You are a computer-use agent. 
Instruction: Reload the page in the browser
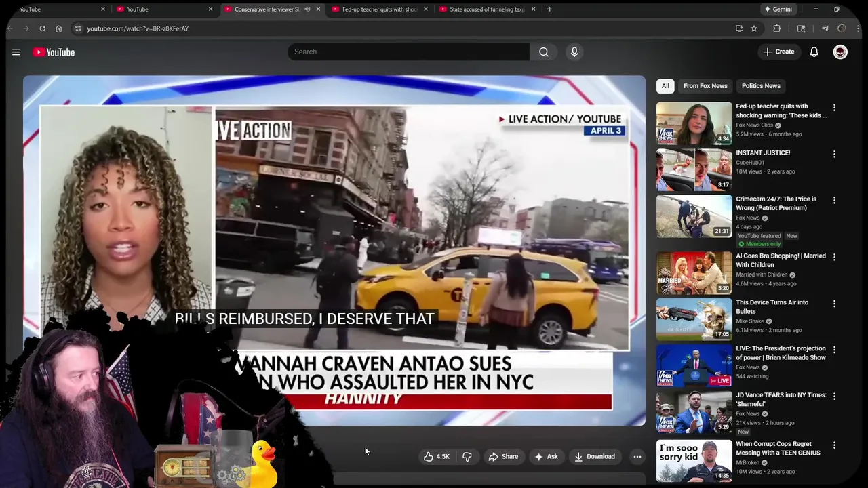(x=42, y=28)
